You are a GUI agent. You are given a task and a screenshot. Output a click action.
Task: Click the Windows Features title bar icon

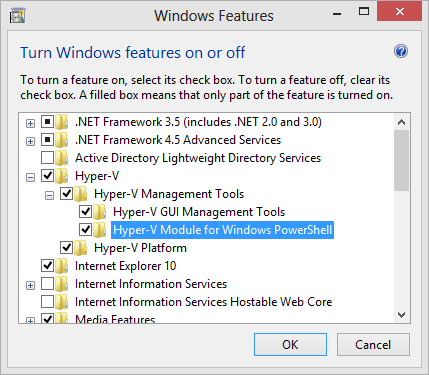pyautogui.click(x=17, y=16)
